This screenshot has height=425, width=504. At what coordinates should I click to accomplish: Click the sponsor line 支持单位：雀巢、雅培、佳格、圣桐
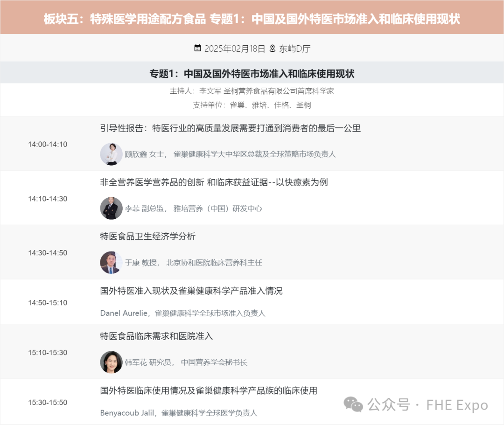[252, 105]
